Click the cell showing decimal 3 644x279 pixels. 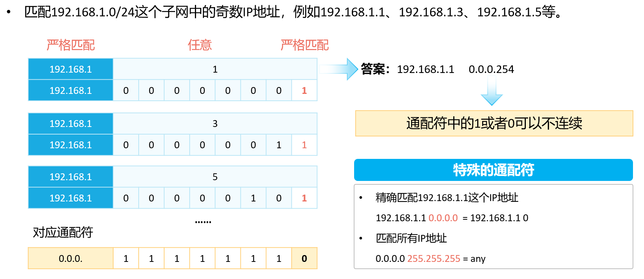tap(215, 124)
